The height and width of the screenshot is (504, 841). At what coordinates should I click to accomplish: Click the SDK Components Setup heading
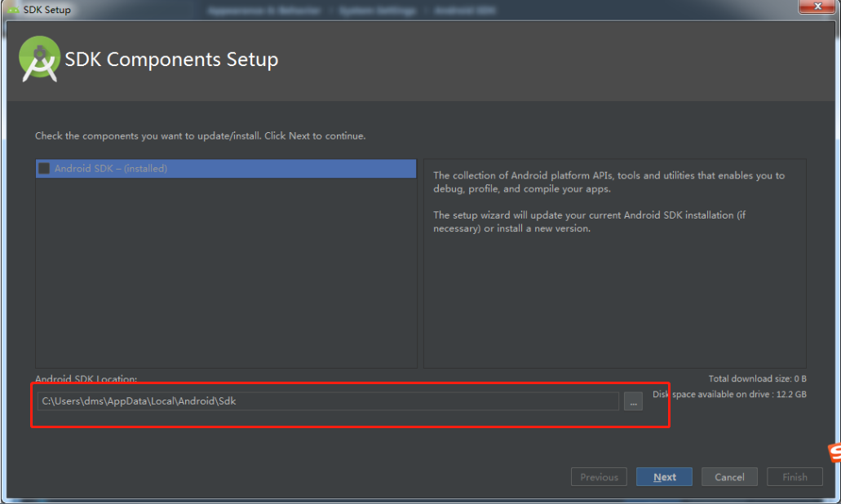click(x=171, y=59)
